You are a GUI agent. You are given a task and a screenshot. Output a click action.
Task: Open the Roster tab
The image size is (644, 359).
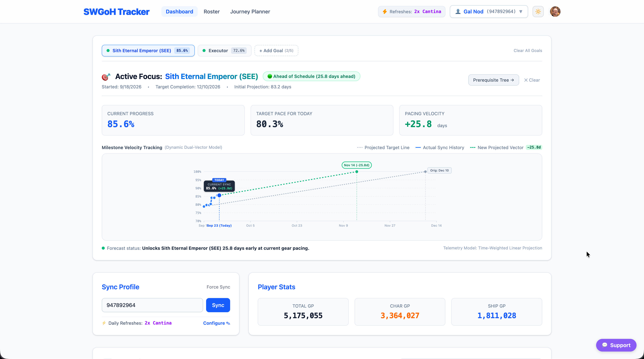[211, 12]
